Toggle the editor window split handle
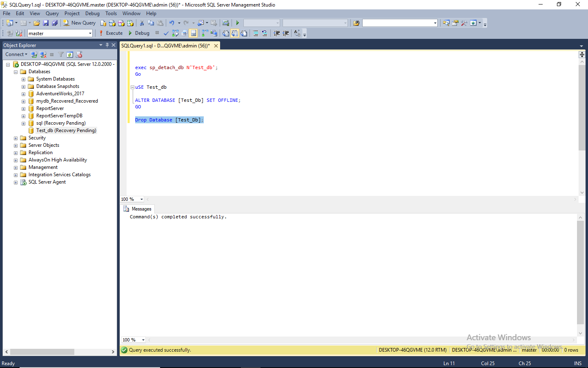The width and height of the screenshot is (588, 368). (x=582, y=54)
